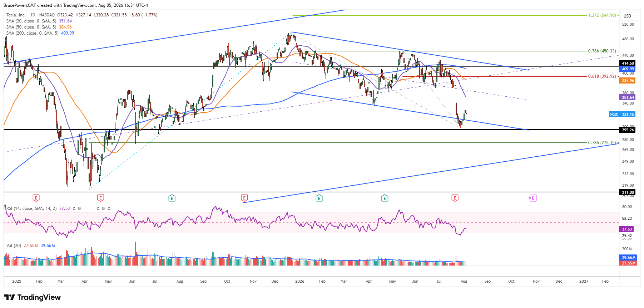Click the red volume label 27.55M on the axis
644x308 pixels.
tap(628, 263)
